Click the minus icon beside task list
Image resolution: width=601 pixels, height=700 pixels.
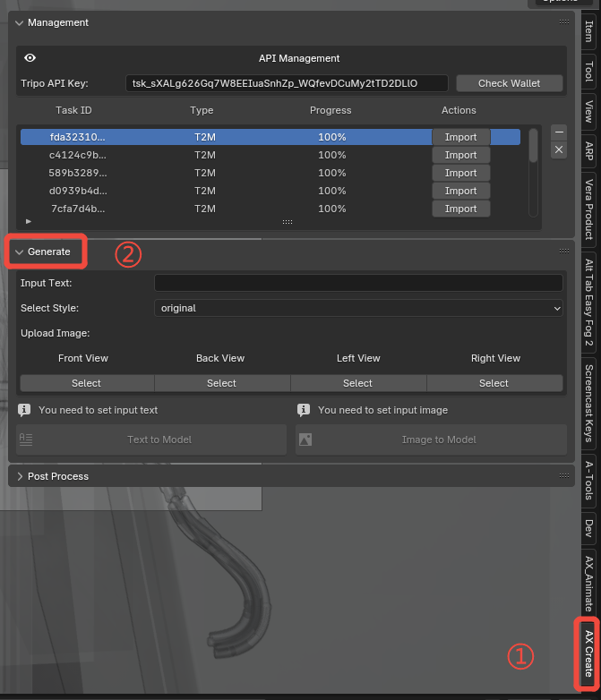point(559,132)
